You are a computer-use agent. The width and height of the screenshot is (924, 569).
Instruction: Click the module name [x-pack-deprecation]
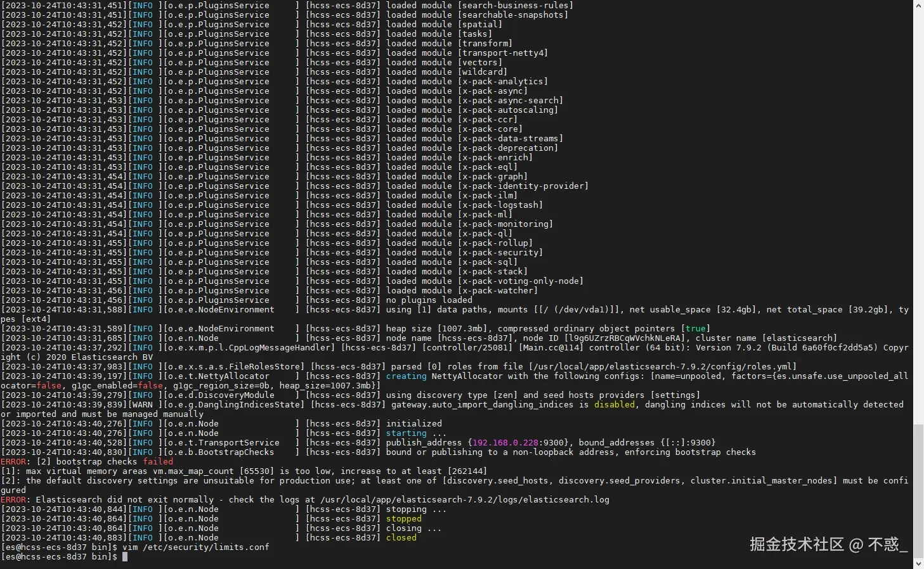tap(507, 148)
